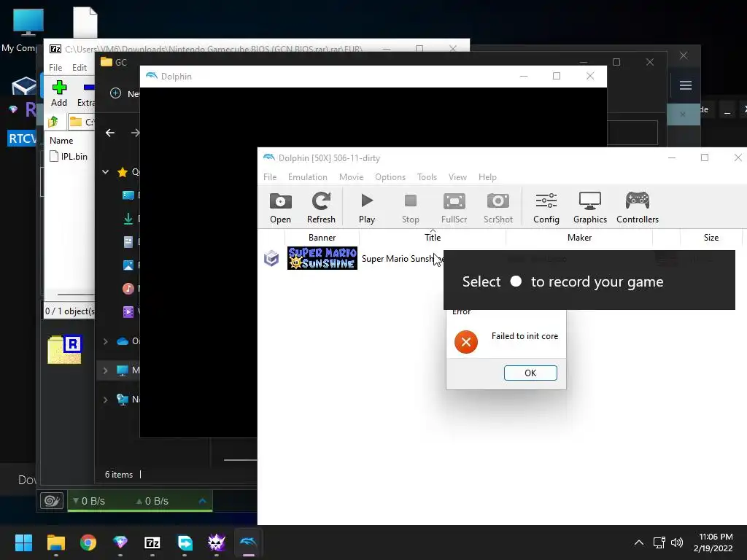
Task: Open Music shortcut in explorer sidebar
Action: coord(128,288)
